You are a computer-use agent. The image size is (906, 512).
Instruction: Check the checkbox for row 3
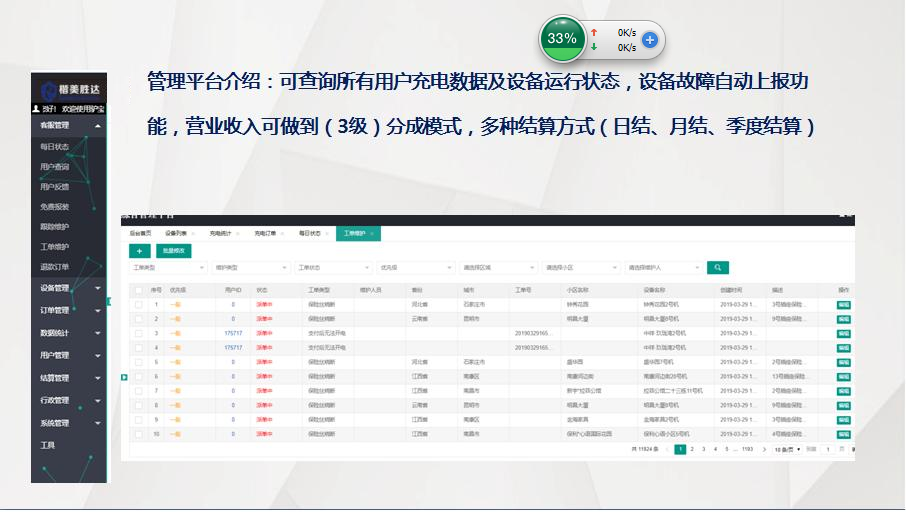pos(139,332)
